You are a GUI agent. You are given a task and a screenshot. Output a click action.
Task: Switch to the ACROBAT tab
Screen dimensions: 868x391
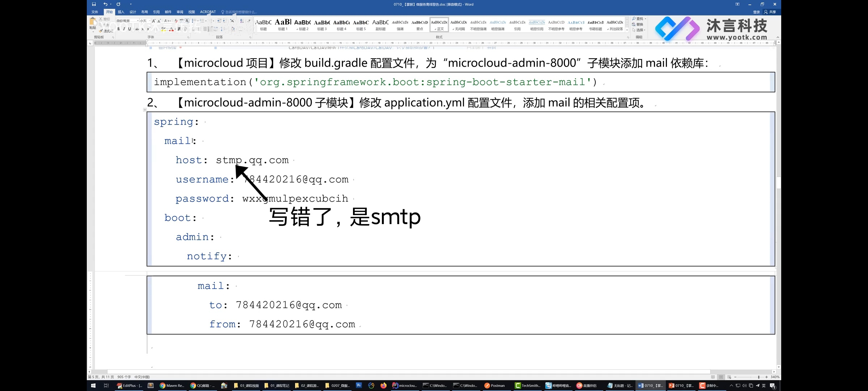[x=208, y=12]
